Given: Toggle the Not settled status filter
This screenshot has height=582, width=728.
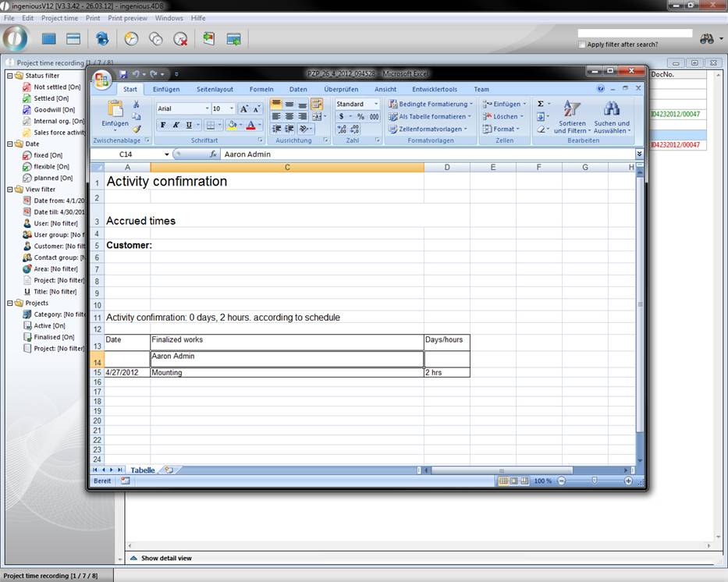Looking at the screenshot, I should click(x=27, y=87).
